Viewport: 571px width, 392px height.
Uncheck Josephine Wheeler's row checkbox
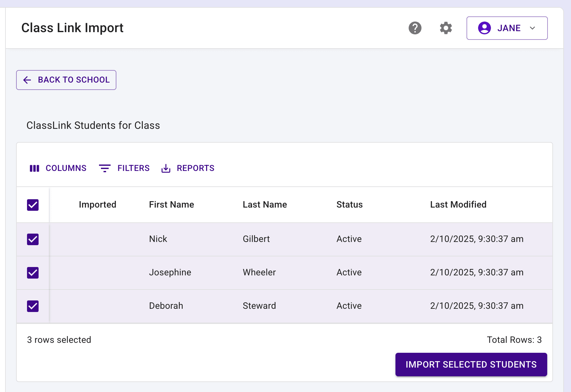(33, 273)
